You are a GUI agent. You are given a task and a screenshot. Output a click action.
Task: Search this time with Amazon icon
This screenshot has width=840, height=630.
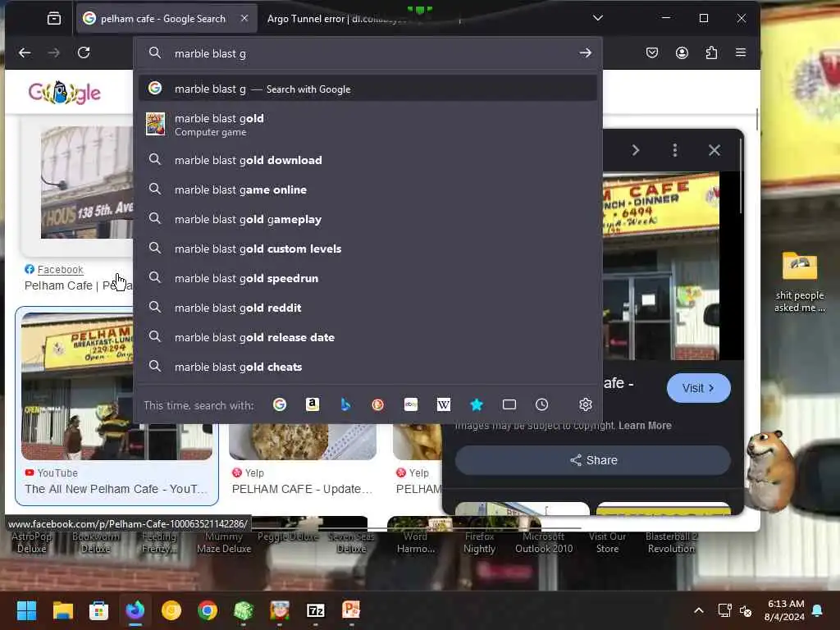coord(313,404)
